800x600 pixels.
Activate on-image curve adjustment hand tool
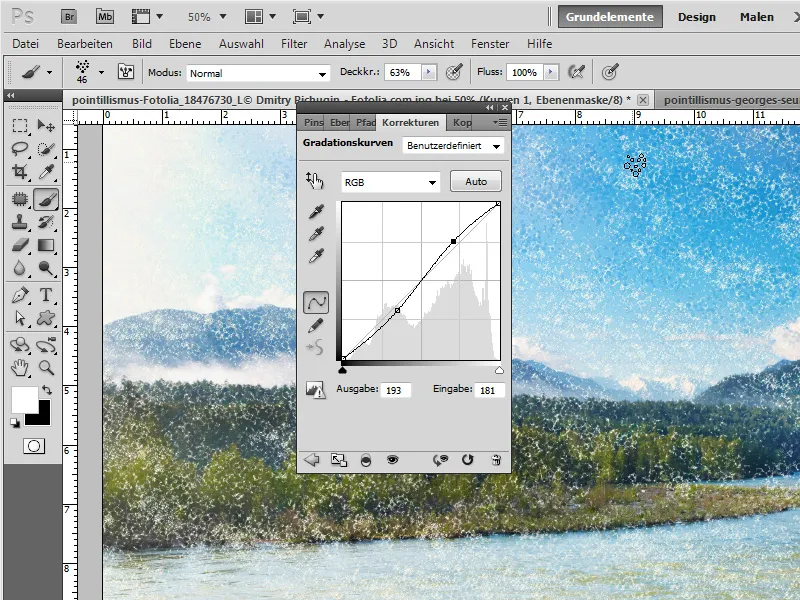pyautogui.click(x=314, y=181)
